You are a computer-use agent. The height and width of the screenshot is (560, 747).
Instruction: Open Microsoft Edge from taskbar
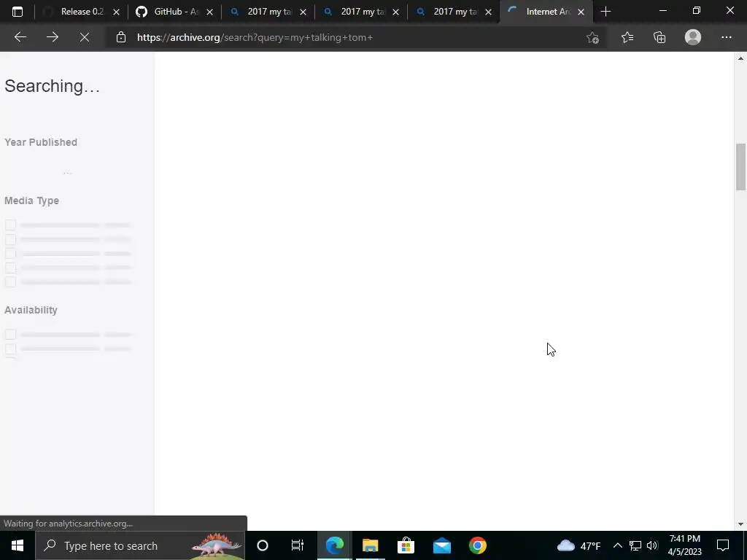334,545
